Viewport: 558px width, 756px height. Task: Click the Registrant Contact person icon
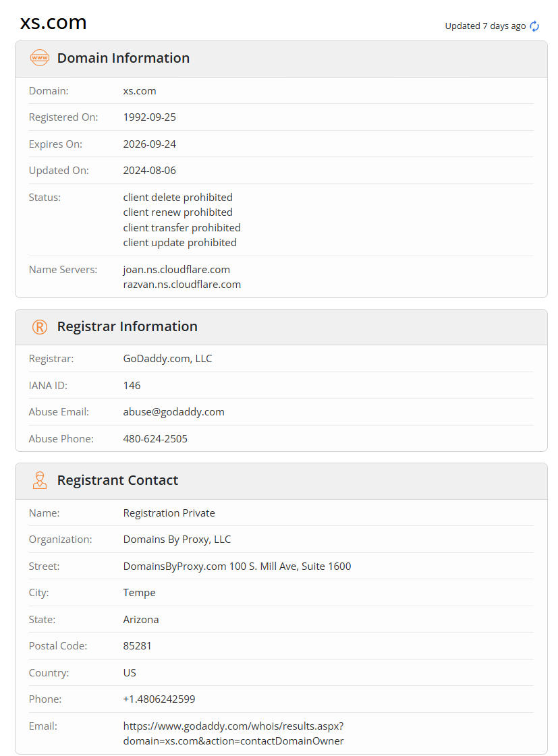40,480
